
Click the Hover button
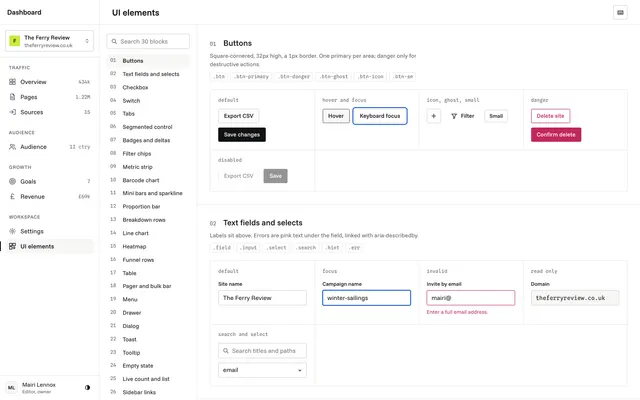point(336,116)
